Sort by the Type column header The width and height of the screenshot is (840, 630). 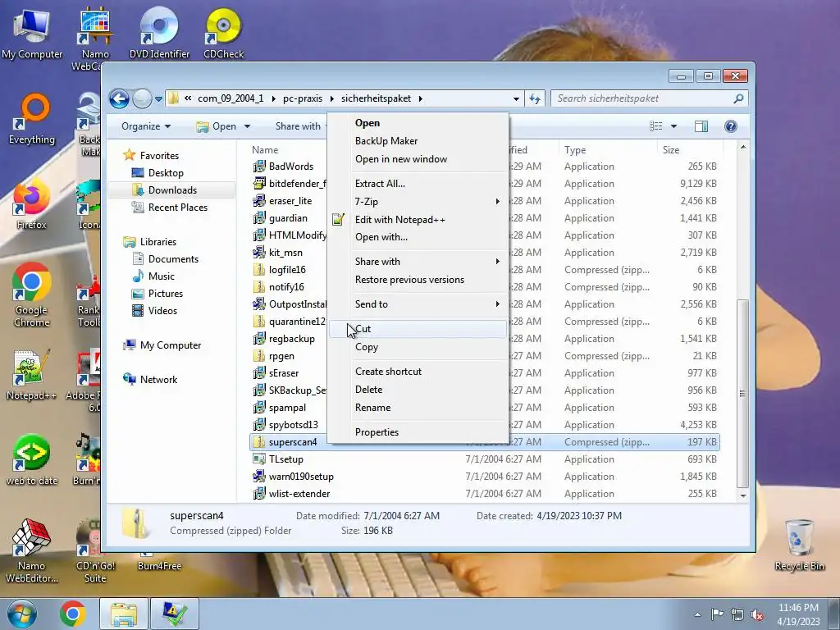coord(608,150)
